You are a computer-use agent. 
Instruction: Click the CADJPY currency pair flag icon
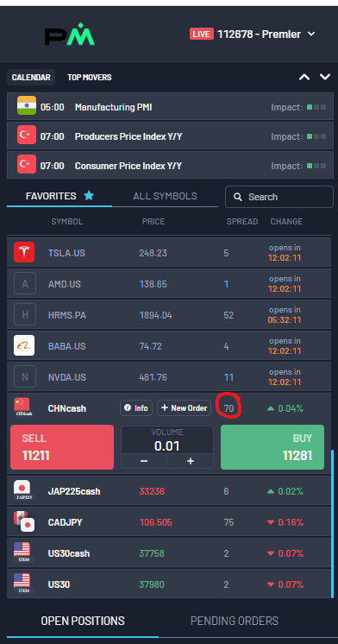pyautogui.click(x=24, y=521)
